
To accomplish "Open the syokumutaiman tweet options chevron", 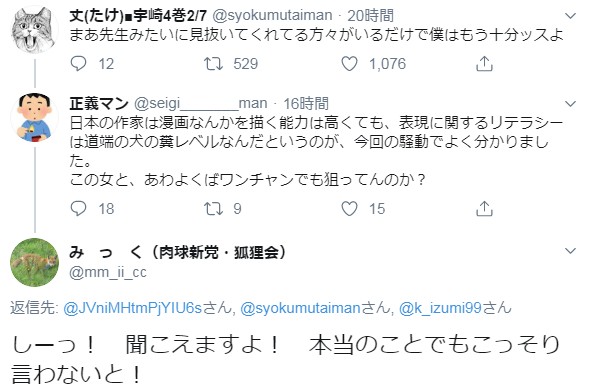I will pyautogui.click(x=571, y=16).
